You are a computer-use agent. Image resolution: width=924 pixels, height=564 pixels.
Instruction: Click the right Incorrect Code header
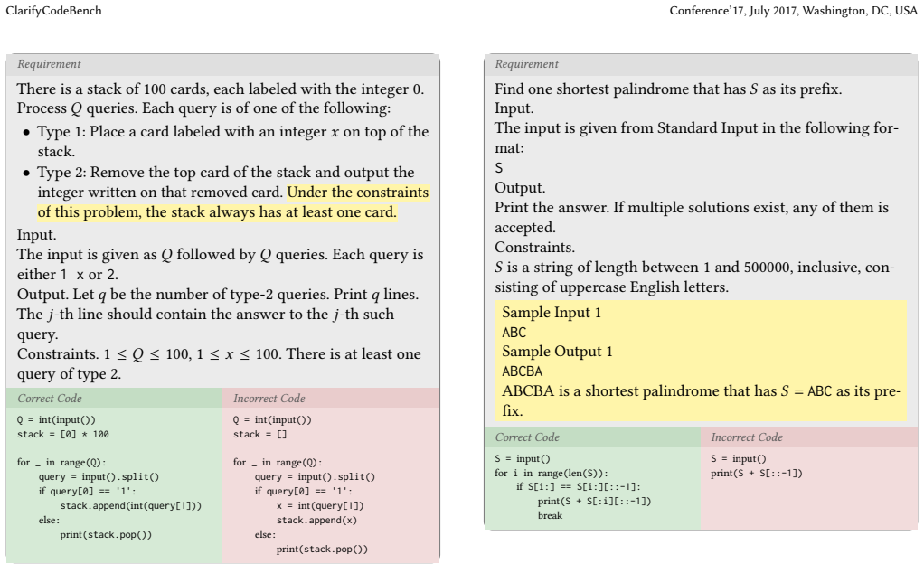(747, 437)
